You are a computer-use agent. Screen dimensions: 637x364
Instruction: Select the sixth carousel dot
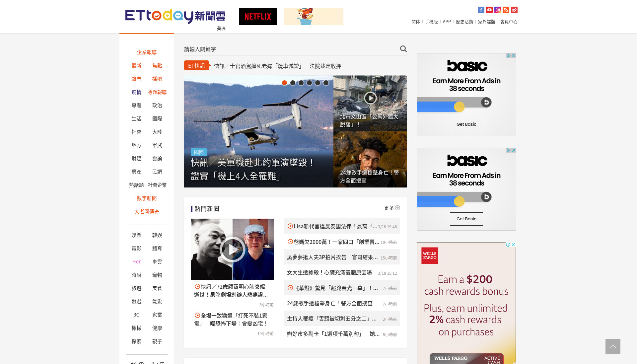click(326, 83)
